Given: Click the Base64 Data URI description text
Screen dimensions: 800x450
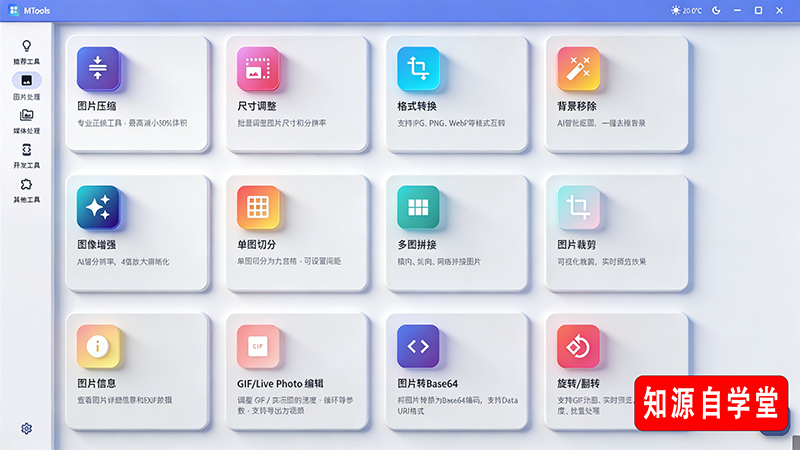Looking at the screenshot, I should coord(458,406).
